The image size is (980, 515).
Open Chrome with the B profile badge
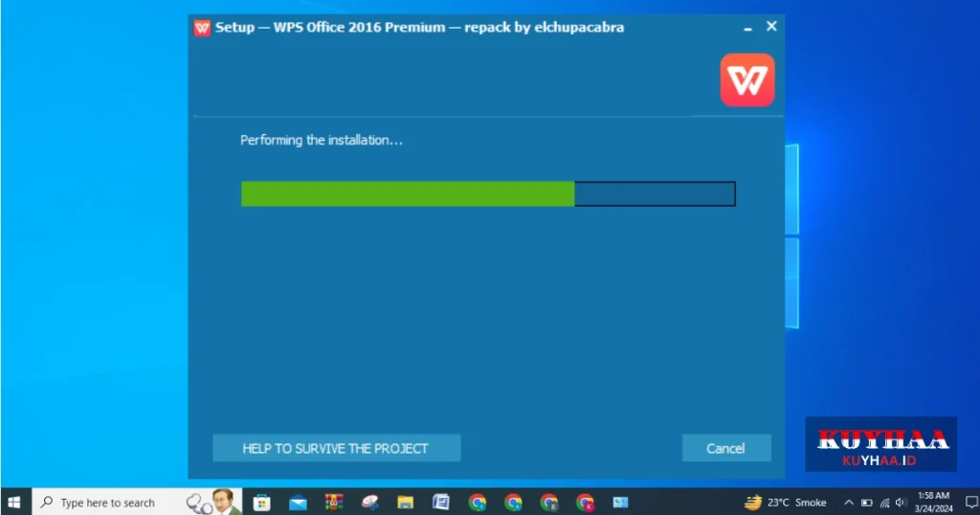coord(549,502)
